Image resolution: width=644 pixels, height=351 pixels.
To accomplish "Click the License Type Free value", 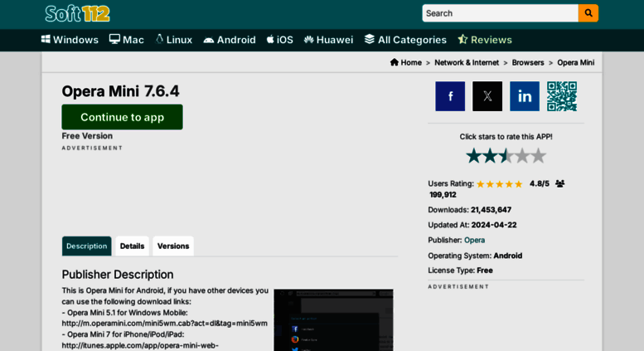I will pyautogui.click(x=485, y=271).
